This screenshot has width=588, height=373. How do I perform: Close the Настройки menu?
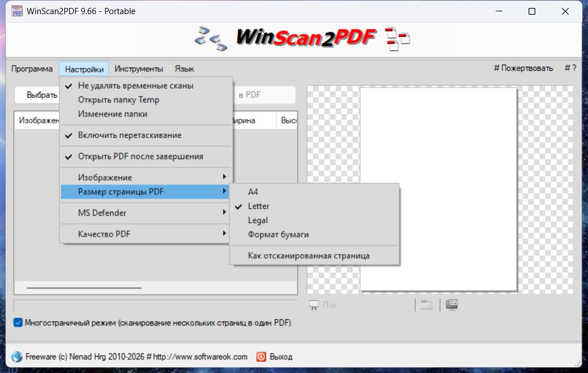tap(84, 69)
